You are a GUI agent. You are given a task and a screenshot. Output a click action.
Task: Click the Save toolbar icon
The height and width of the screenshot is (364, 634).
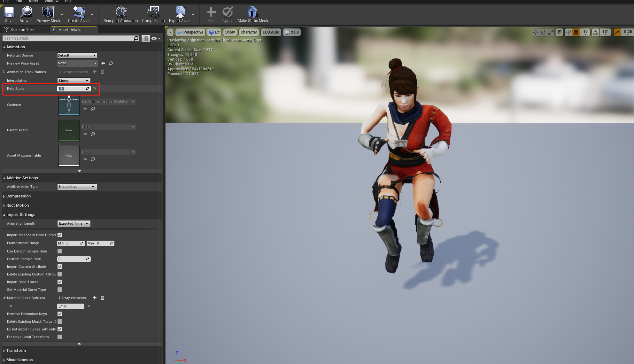[9, 15]
